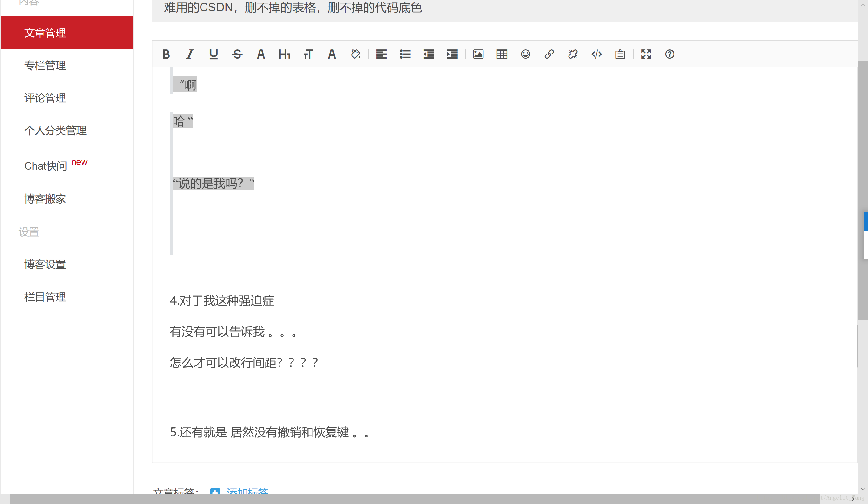Open the font size tool

[x=308, y=54]
